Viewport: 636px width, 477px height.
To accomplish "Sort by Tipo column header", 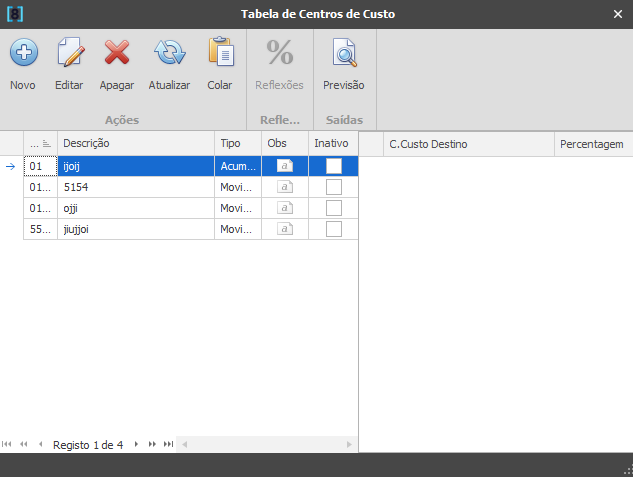I will point(238,144).
